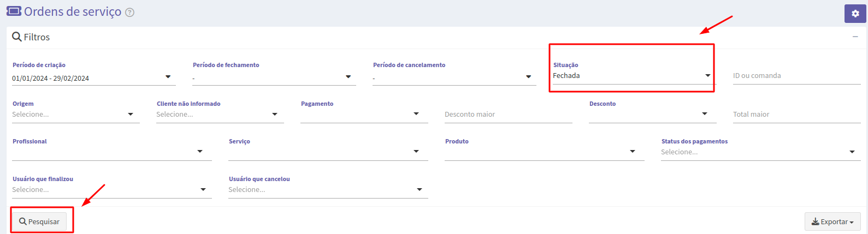
Task: Open the Período de fechamento dropdown
Action: click(x=274, y=78)
